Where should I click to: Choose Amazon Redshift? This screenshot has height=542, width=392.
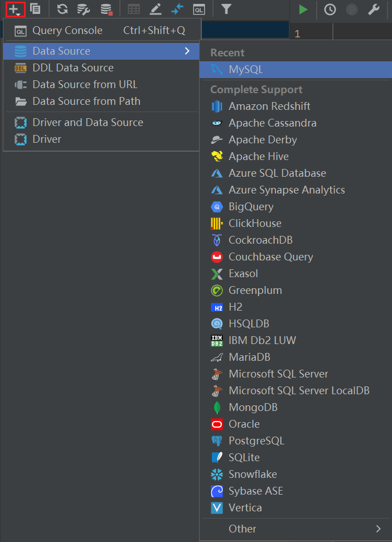point(296,106)
